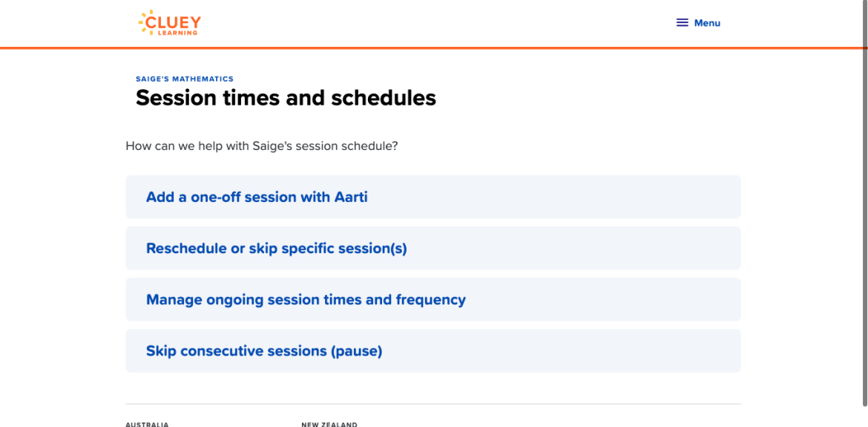Choose Skip consecutive sessions (pause)
Image resolution: width=868 pixels, height=427 pixels.
click(264, 351)
